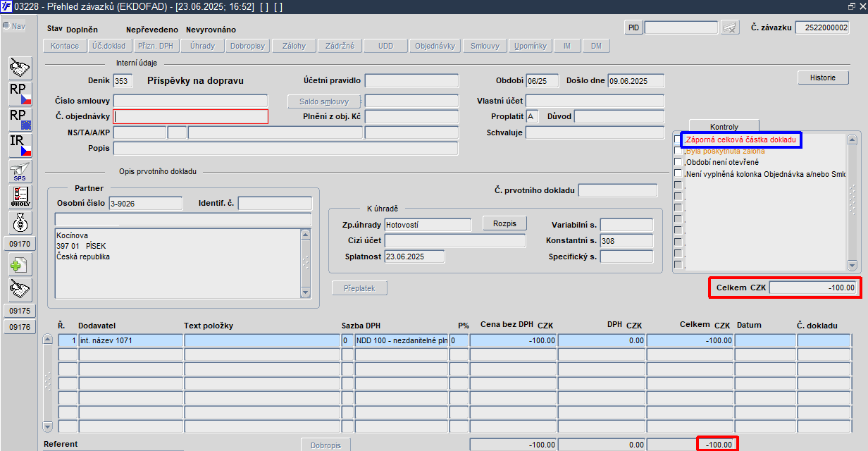Screen dimensions: 868x451
Task: Click the RP Czech flag sidebar icon
Action: tap(20, 93)
